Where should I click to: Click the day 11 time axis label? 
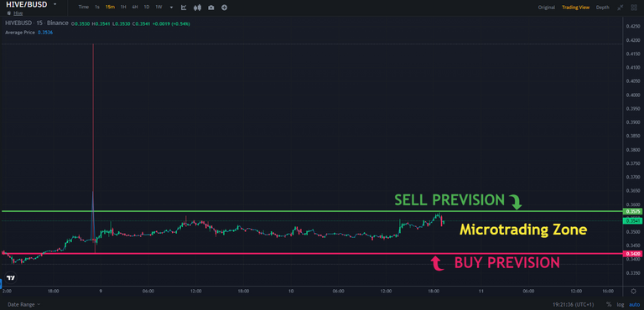tap(480, 291)
